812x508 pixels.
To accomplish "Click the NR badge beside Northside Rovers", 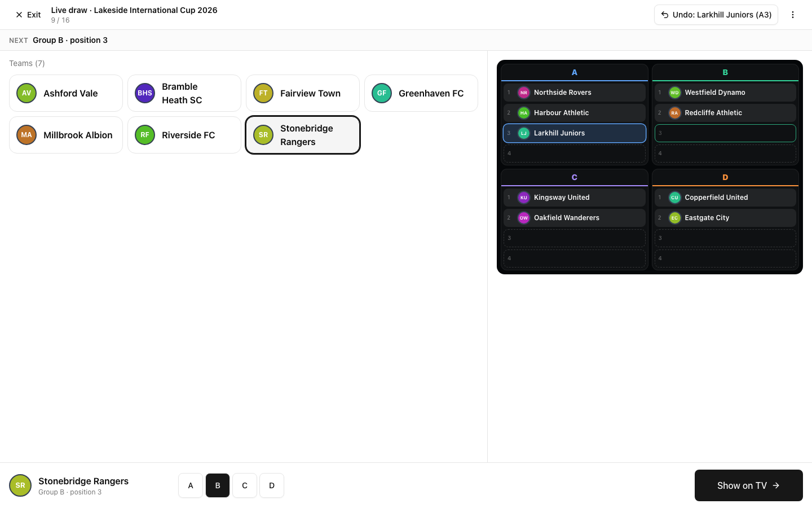I will point(524,93).
